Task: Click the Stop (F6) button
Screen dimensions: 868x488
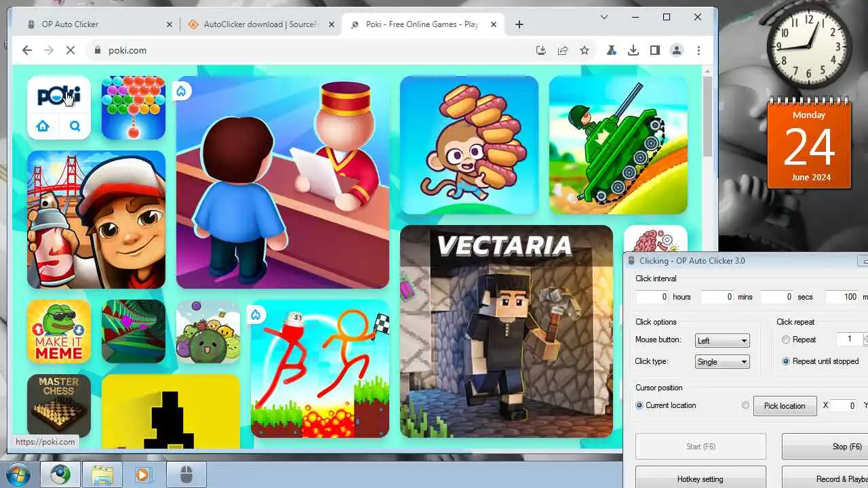Action: click(x=825, y=447)
